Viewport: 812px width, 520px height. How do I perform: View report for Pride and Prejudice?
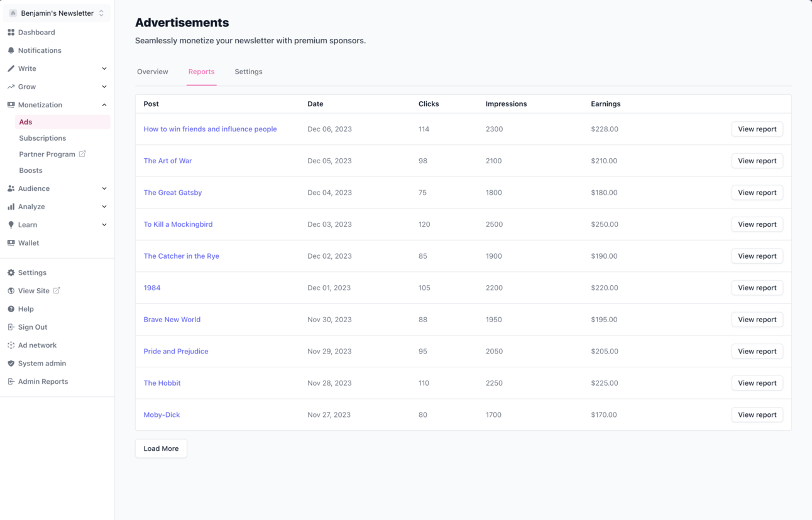(x=757, y=351)
